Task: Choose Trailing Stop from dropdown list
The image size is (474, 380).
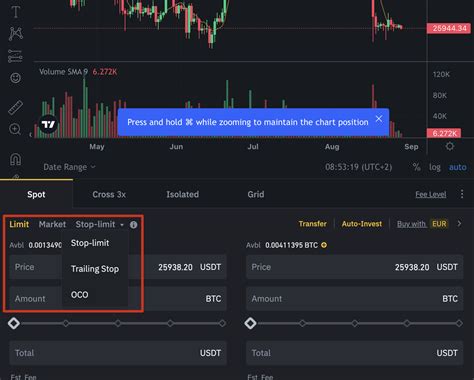Action: (x=95, y=269)
